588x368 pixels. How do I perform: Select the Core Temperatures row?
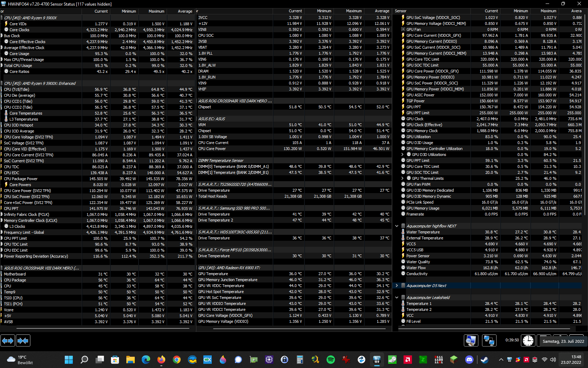coord(97,113)
